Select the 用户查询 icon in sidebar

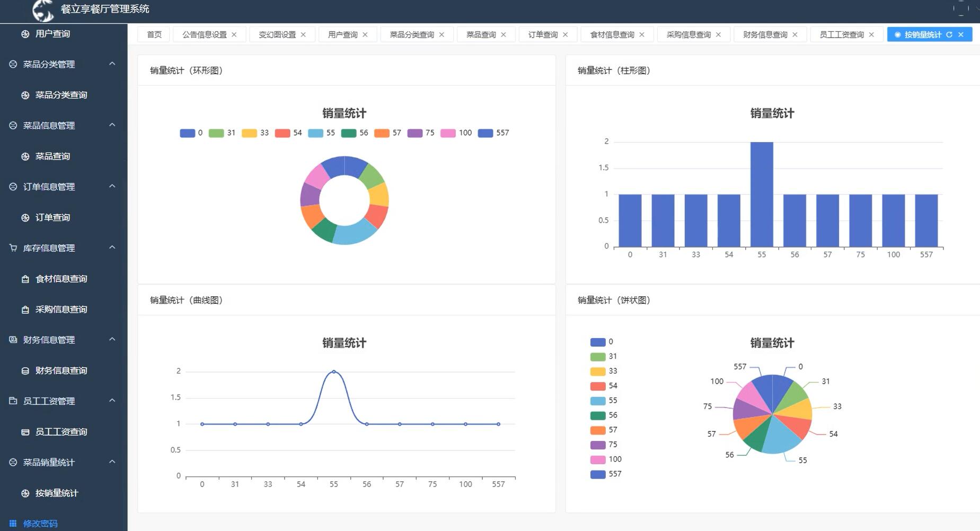pos(24,33)
